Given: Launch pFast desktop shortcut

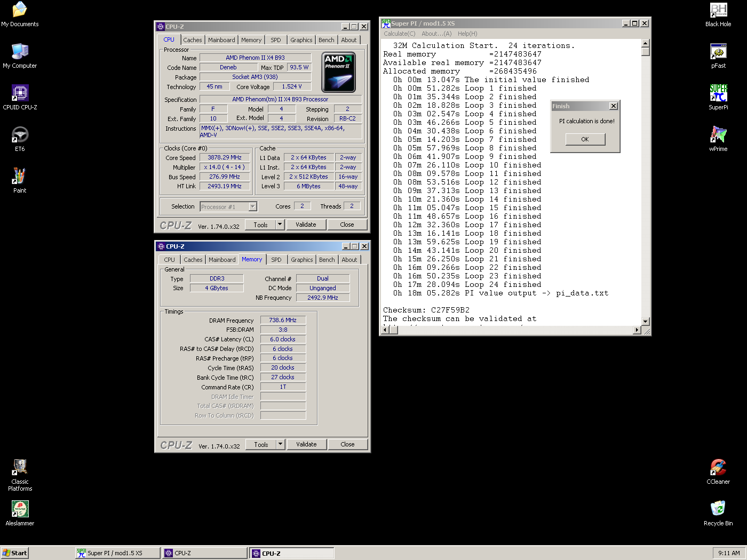Looking at the screenshot, I should (x=718, y=56).
